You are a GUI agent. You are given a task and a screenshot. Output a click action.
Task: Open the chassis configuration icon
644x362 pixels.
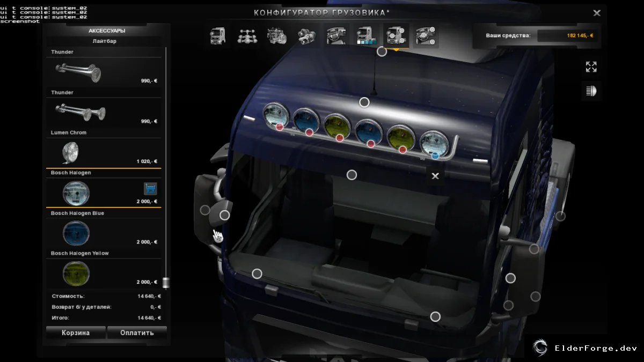pos(247,36)
